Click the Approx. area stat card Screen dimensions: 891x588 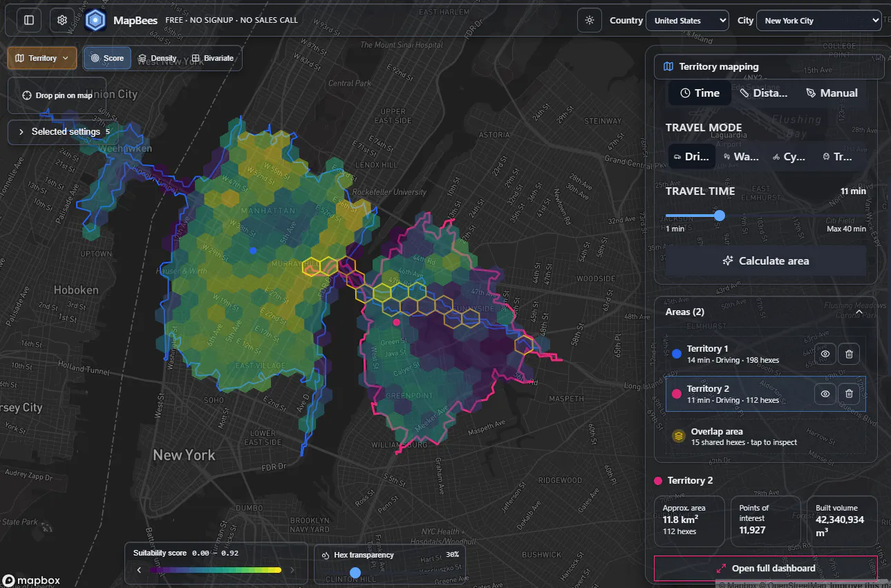pos(690,521)
